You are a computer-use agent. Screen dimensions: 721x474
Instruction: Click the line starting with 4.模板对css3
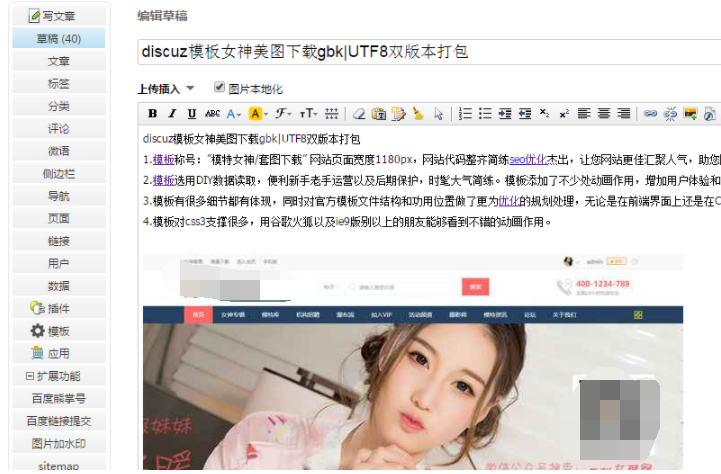click(x=347, y=222)
